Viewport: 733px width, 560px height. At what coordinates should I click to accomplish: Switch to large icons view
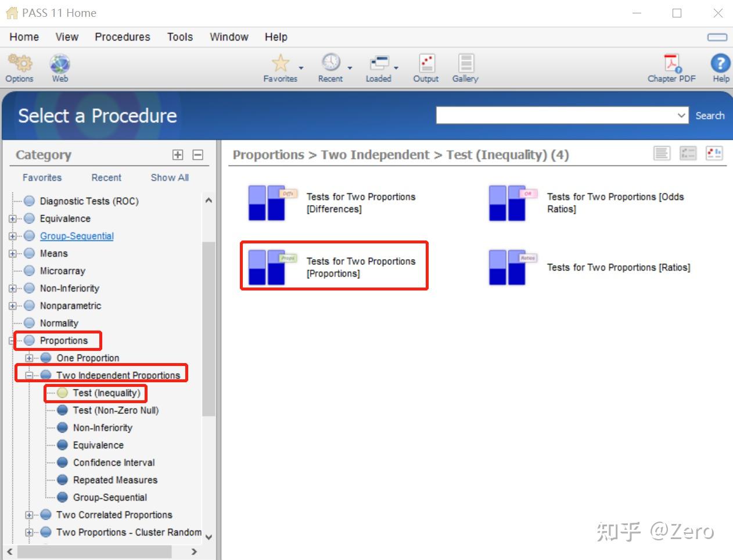(714, 153)
